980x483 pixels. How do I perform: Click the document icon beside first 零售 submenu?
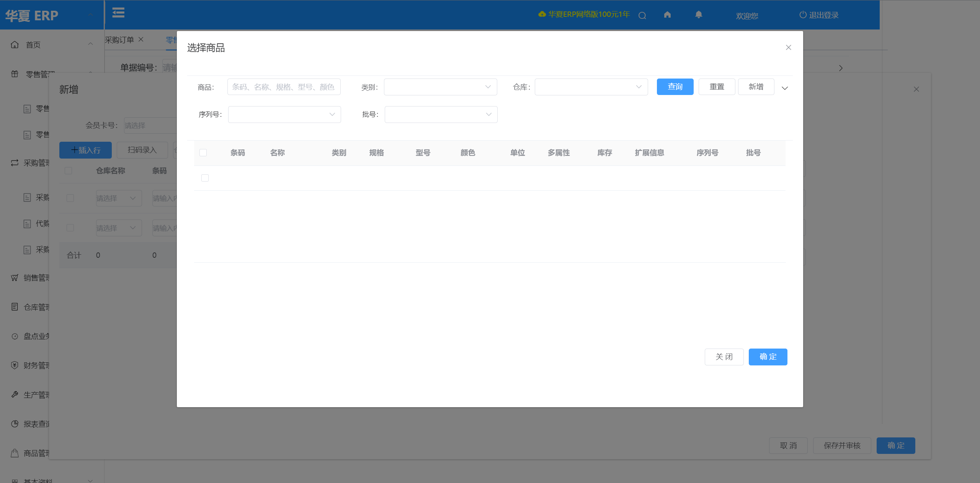tap(27, 109)
